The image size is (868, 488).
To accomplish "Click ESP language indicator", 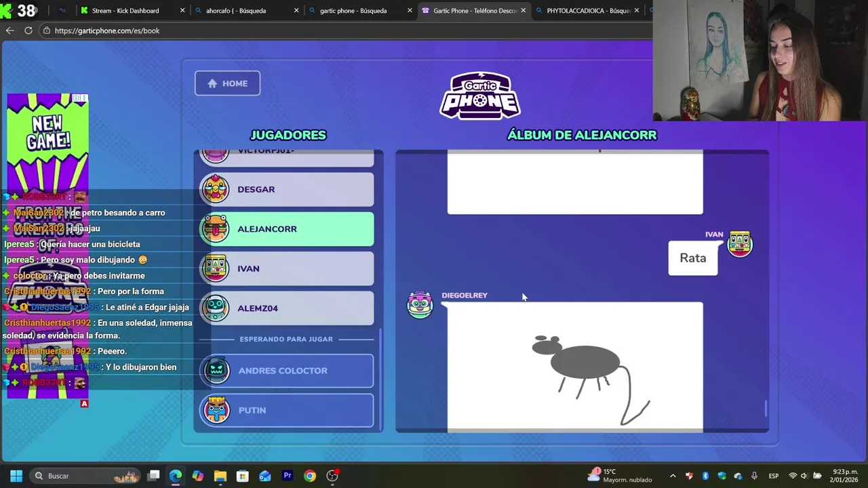I will [773, 476].
